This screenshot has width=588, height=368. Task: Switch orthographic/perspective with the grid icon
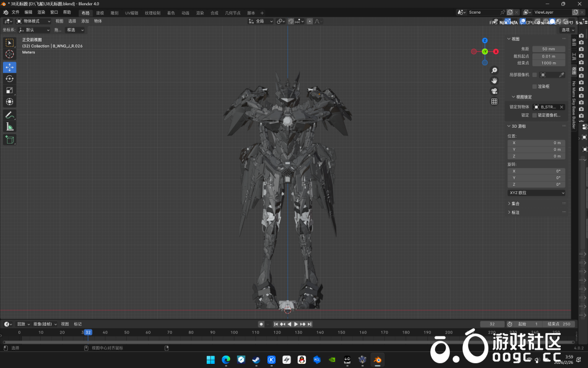coord(494,101)
